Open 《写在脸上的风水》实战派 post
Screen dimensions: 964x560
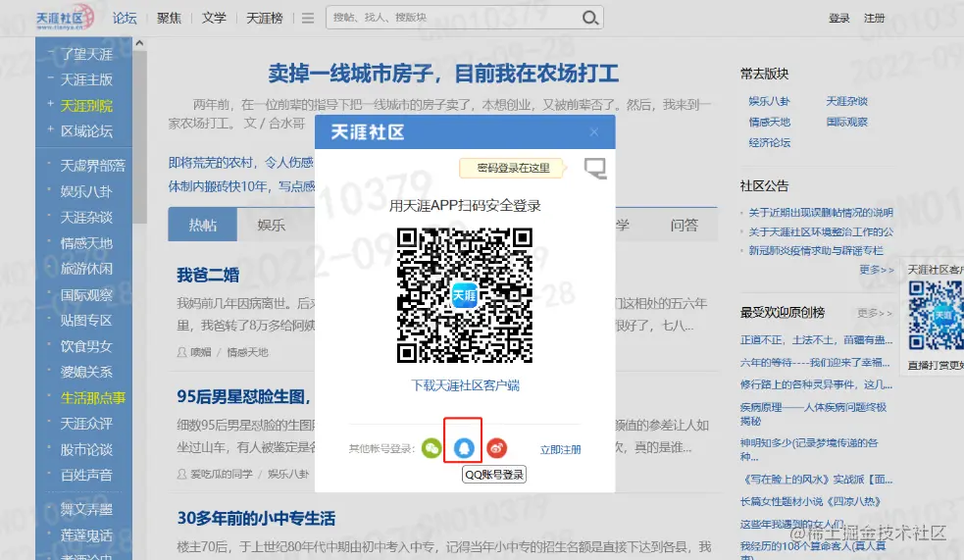click(816, 480)
